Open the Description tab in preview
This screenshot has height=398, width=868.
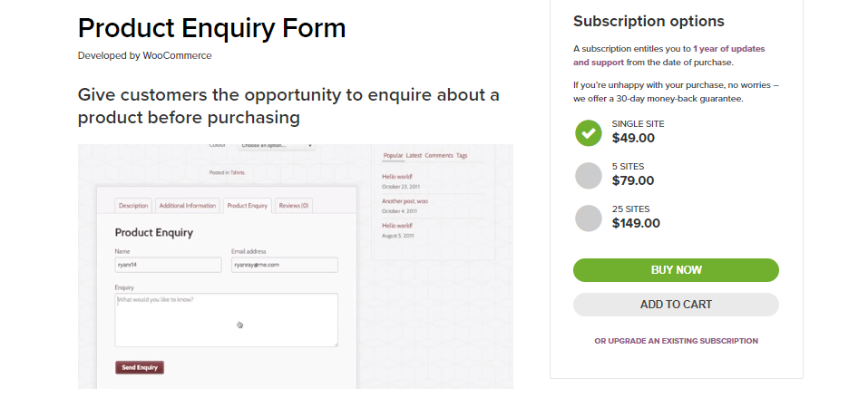(x=133, y=206)
